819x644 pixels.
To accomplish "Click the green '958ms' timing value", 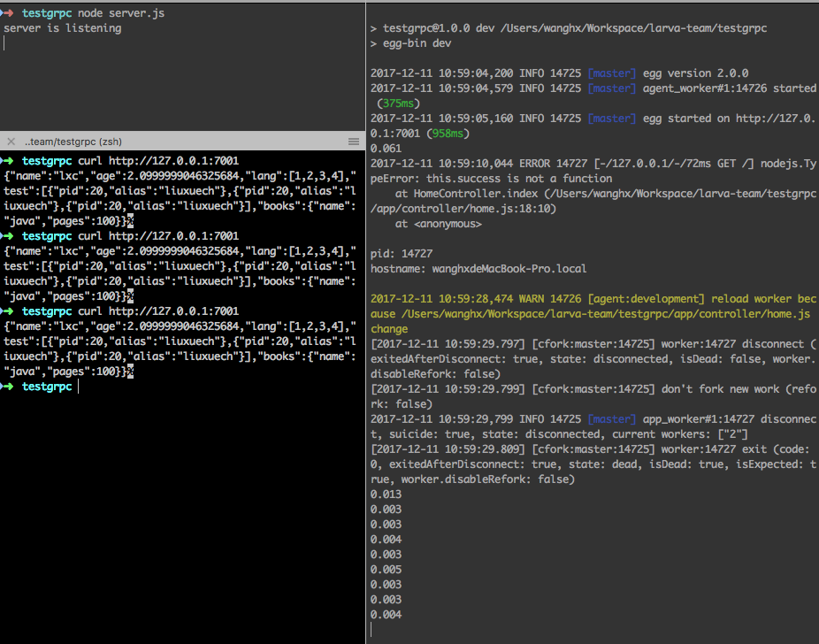I will (448, 134).
